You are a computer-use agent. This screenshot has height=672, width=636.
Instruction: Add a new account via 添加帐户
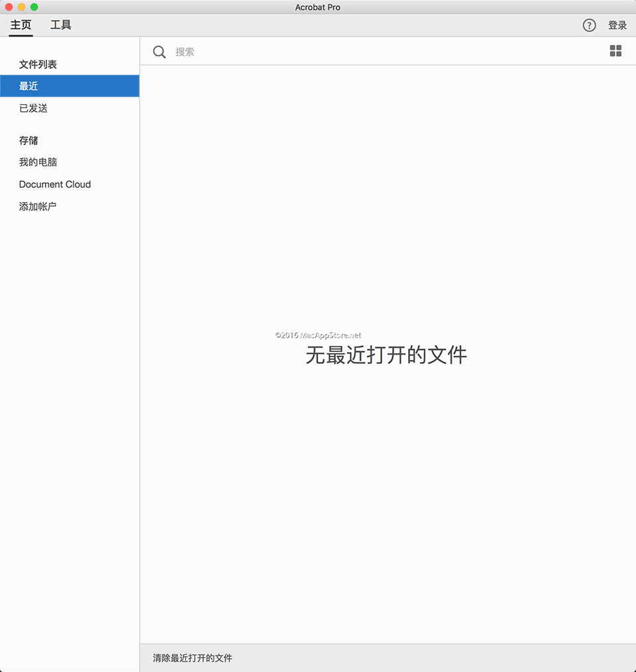tap(38, 206)
